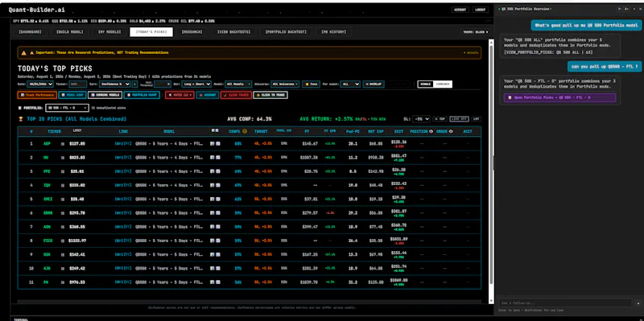Go to the PORTFOLIO BACKTEST tab
Viewport: 644px width, 321px height.
click(x=287, y=31)
